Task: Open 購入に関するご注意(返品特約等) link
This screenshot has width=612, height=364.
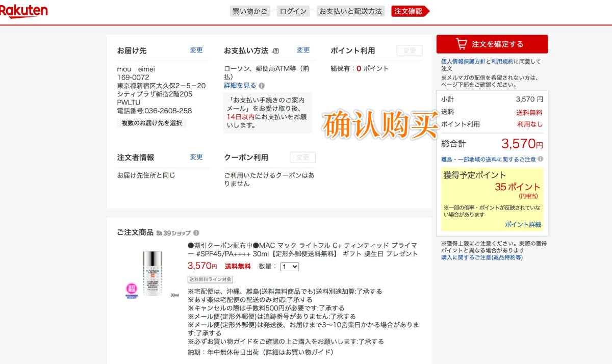Action: [482, 257]
